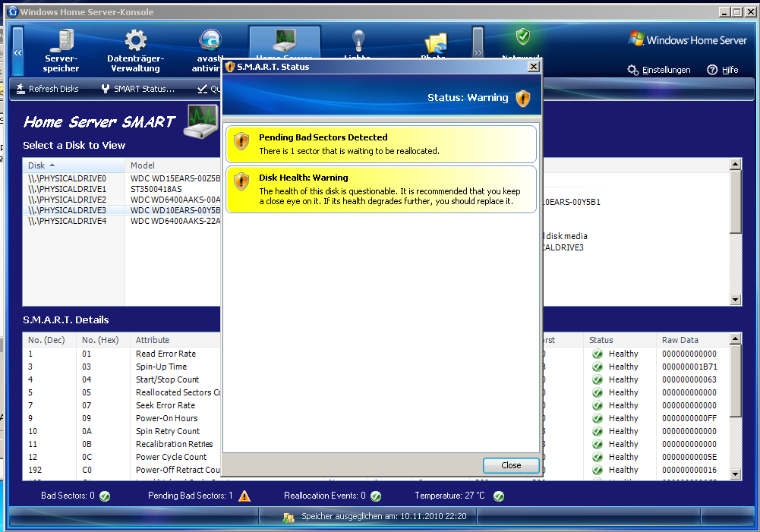
Task: Select the Spin Retry Count attribute
Action: coord(168,431)
